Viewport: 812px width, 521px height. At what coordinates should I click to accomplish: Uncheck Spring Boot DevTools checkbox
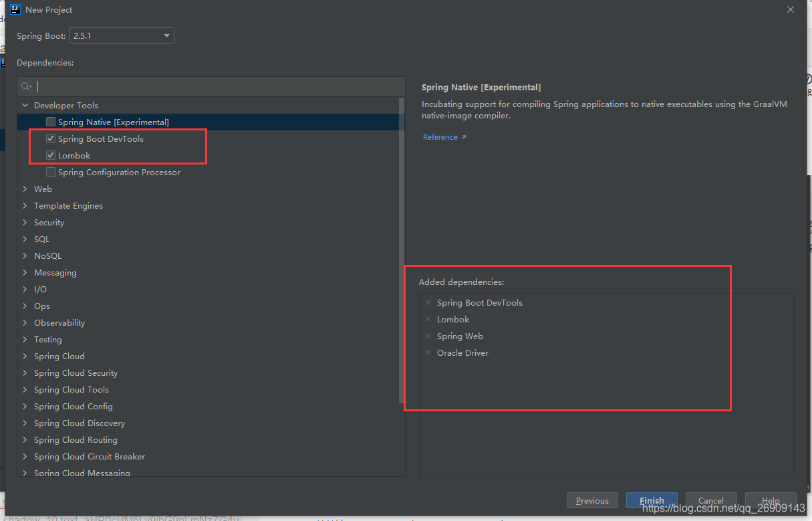click(x=51, y=138)
